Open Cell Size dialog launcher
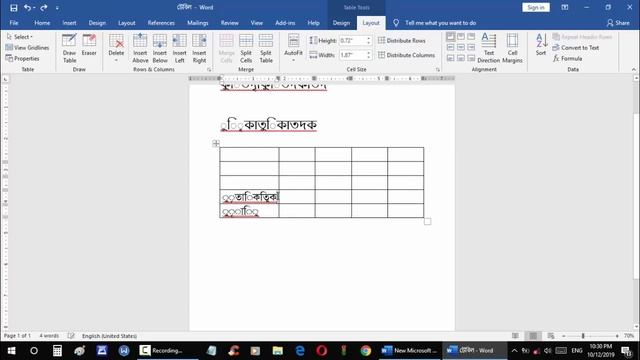This screenshot has height=360, width=640. [438, 70]
